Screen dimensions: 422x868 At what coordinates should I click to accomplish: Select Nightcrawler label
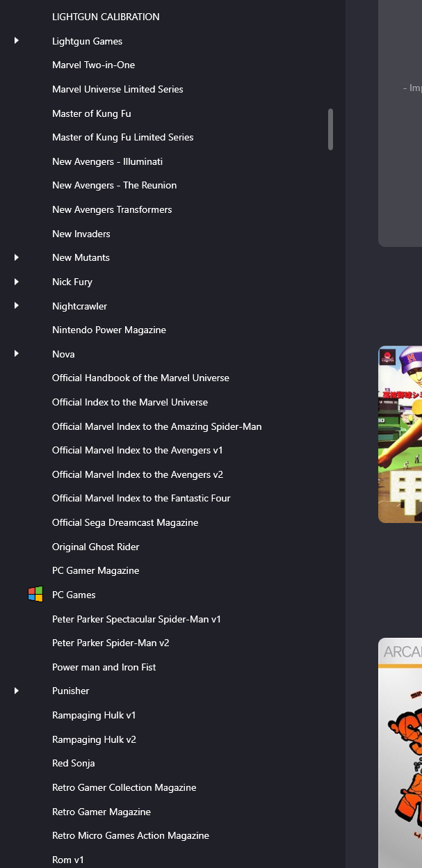pos(79,306)
